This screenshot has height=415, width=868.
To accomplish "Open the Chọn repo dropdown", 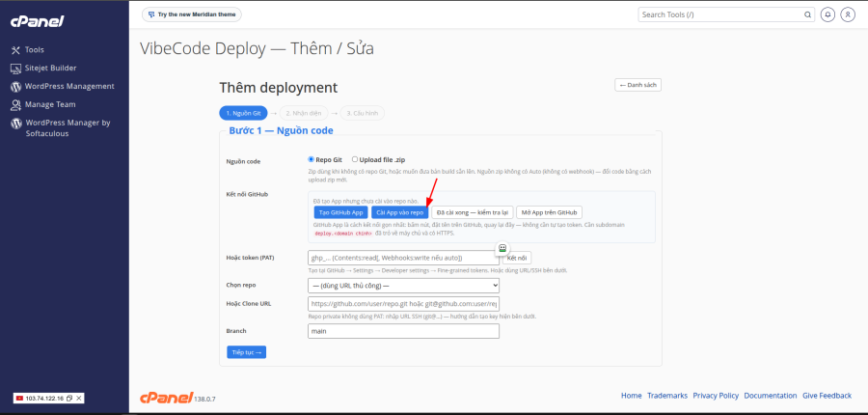I will (403, 286).
